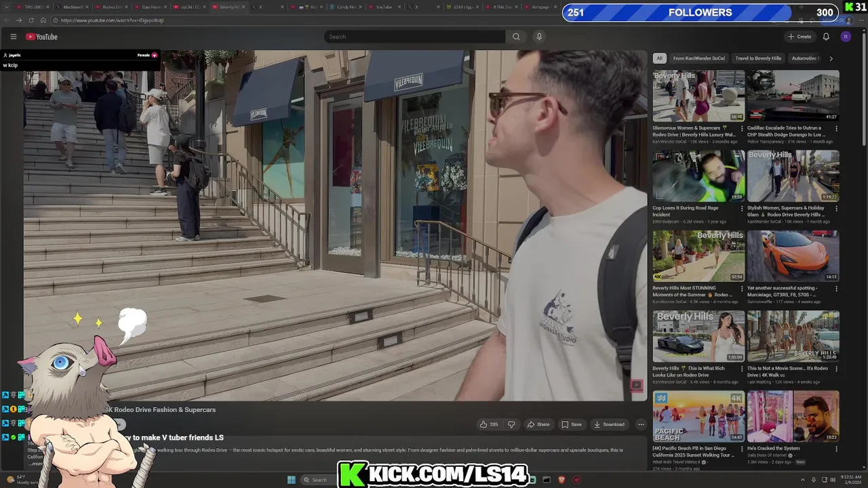The image size is (868, 488).
Task: Open the Windows Start menu
Action: (292, 480)
